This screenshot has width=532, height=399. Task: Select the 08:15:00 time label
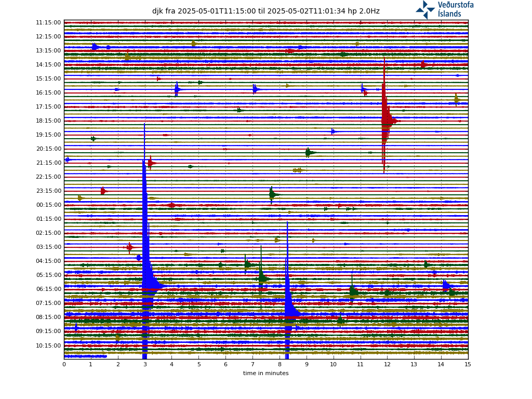pos(48,317)
